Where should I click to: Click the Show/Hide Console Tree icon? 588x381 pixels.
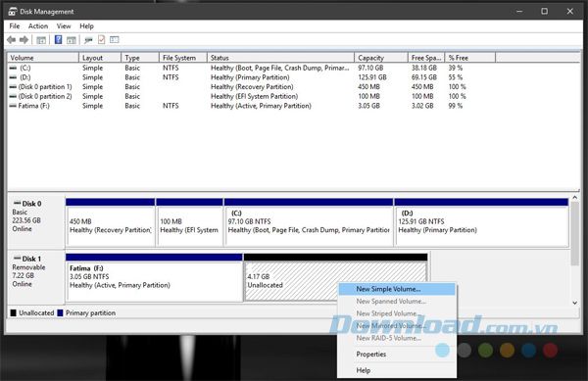coord(41,40)
